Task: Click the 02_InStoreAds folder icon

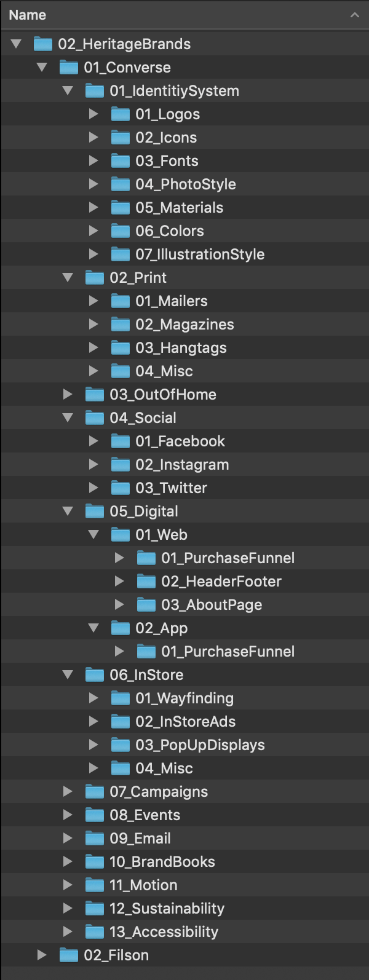Action: click(121, 721)
